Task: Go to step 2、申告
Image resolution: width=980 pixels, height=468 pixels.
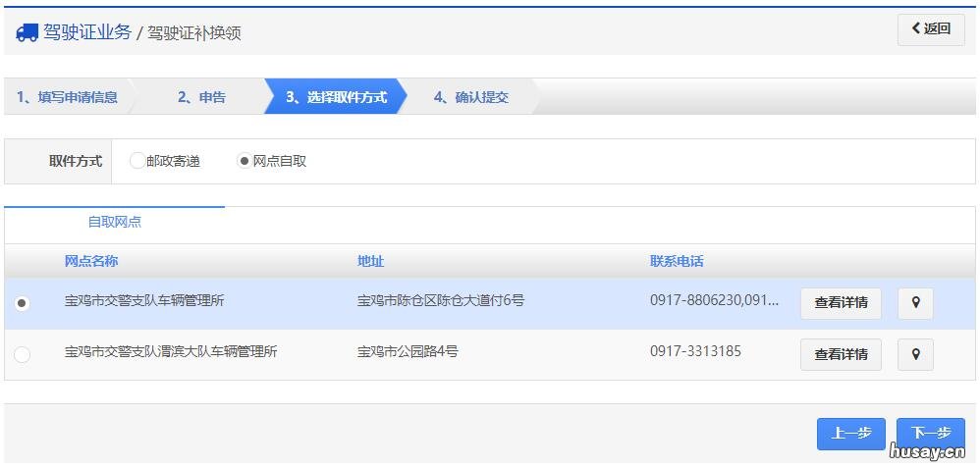Action: [201, 97]
